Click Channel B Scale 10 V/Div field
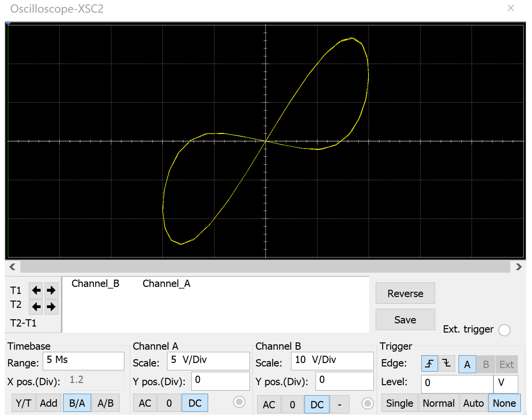 tap(332, 361)
